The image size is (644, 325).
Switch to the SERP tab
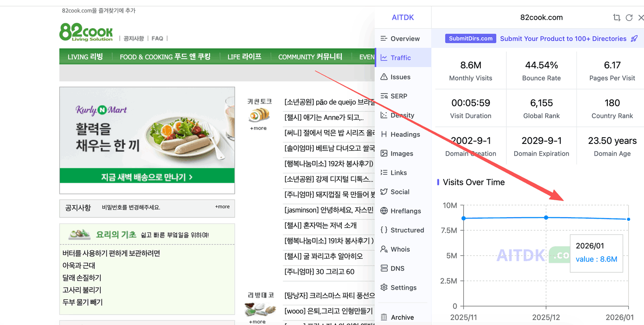[x=398, y=96]
